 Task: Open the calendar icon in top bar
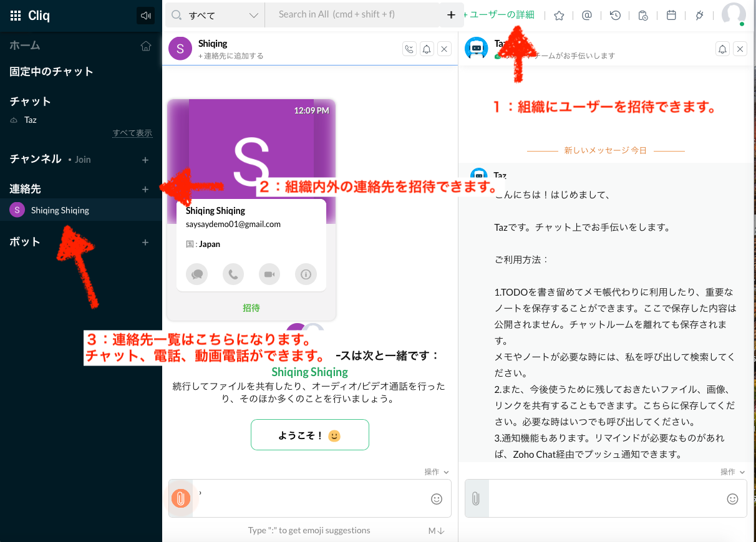tap(671, 16)
